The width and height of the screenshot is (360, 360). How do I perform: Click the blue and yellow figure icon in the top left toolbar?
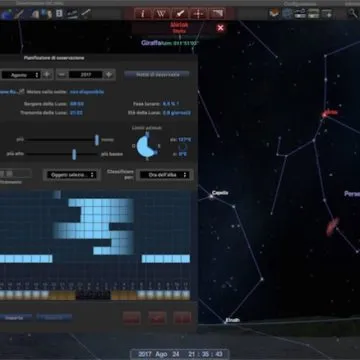pos(47,14)
